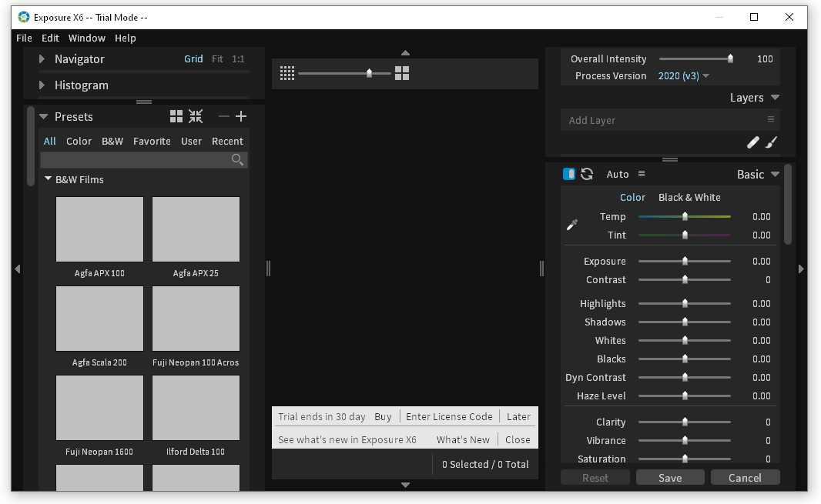The width and height of the screenshot is (821, 504).
Task: Click the large grid thumbnail size icon
Action: point(402,73)
